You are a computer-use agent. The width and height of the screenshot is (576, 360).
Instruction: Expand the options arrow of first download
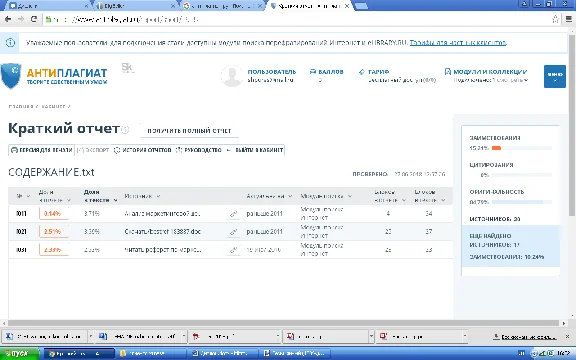pos(91,336)
